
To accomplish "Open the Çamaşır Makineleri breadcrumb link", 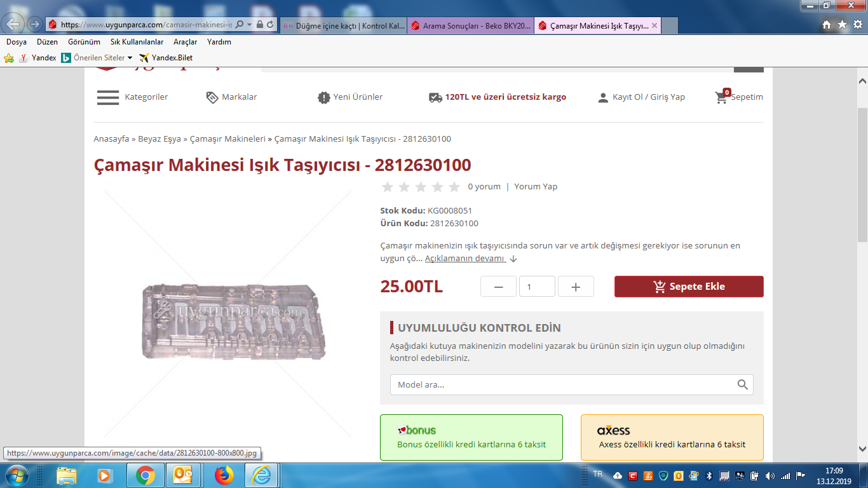I will coord(227,139).
